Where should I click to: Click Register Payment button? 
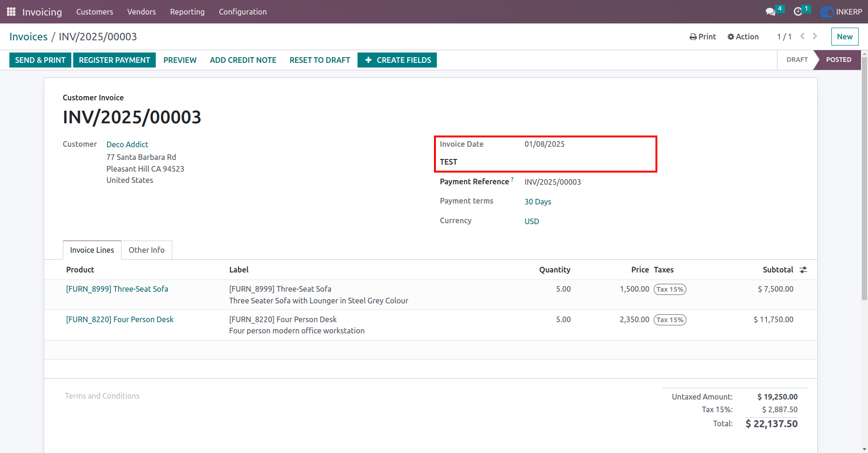point(114,60)
